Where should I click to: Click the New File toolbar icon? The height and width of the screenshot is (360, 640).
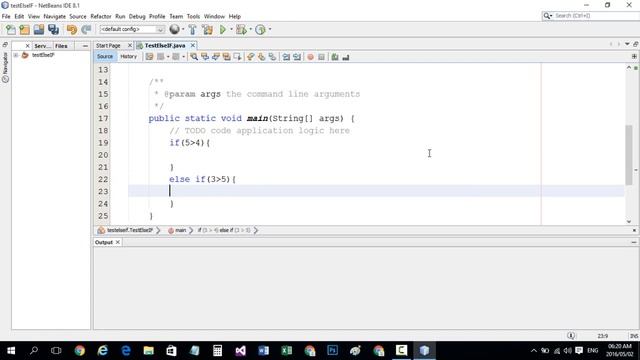(x=11, y=29)
